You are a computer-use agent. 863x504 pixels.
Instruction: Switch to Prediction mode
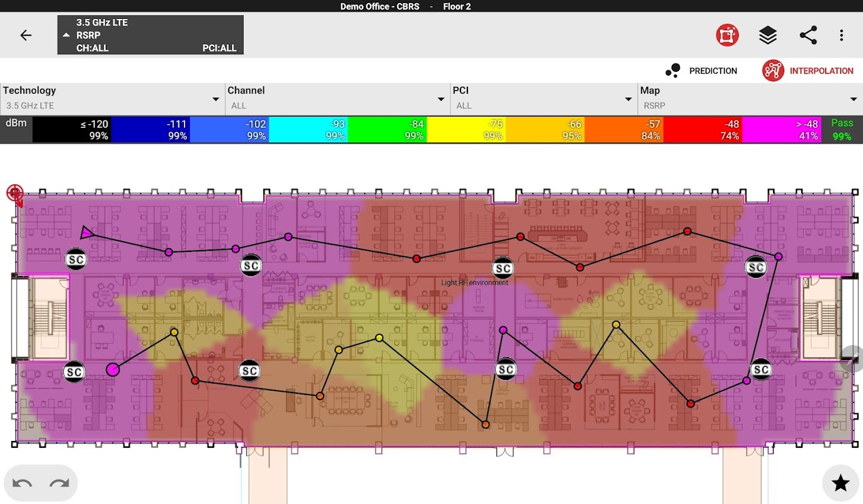(701, 71)
